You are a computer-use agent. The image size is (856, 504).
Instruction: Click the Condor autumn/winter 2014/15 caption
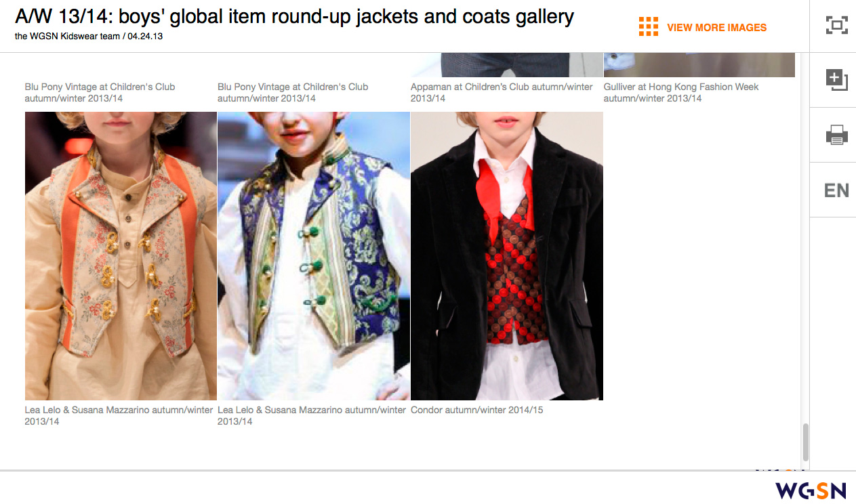pyautogui.click(x=477, y=410)
